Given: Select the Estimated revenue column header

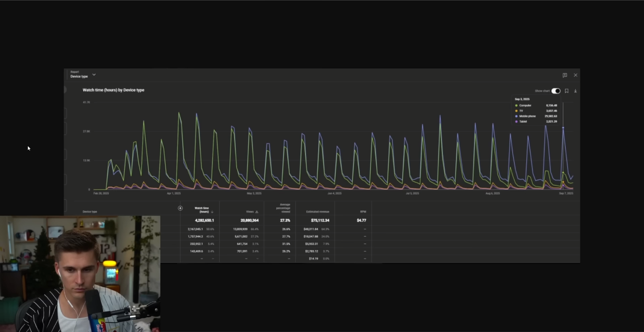Looking at the screenshot, I should (x=317, y=212).
